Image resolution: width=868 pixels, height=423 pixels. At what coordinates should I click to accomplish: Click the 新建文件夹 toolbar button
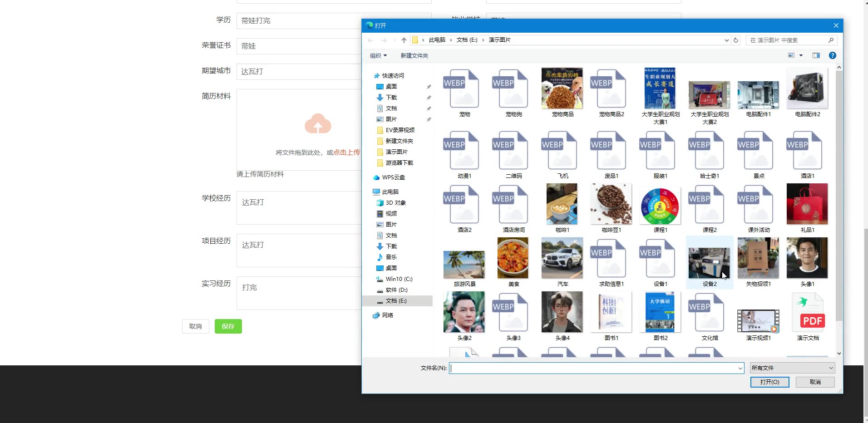tap(414, 55)
